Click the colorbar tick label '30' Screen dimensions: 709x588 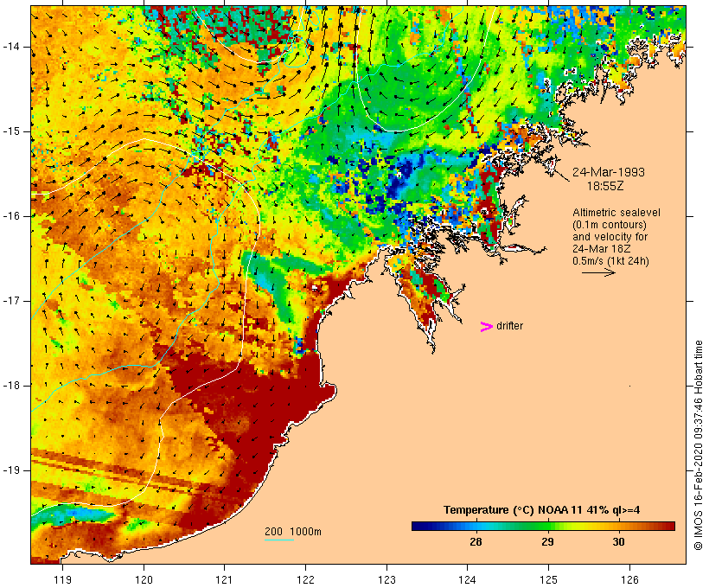618,541
